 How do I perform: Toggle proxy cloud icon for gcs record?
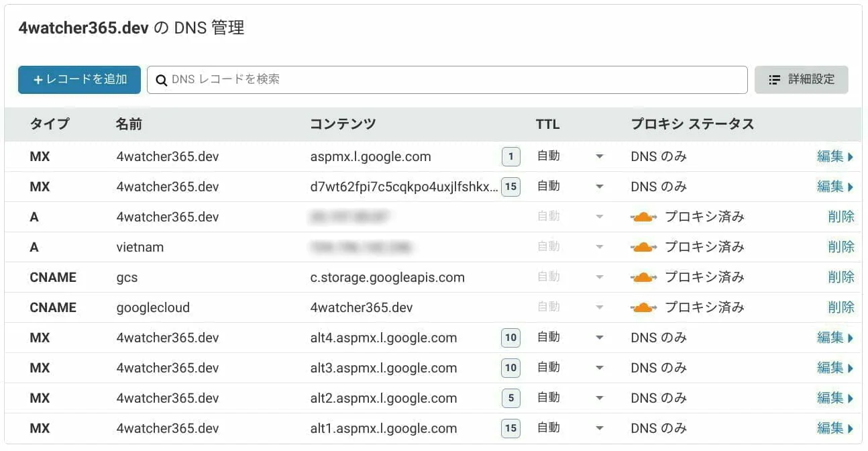point(643,277)
